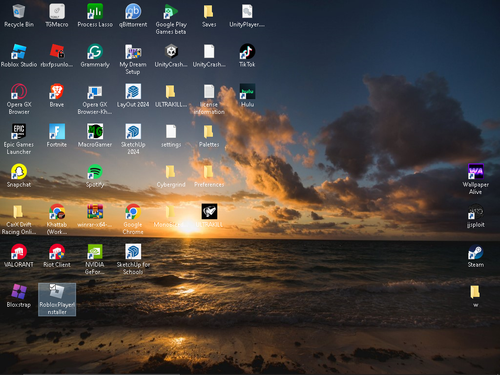Select the Preferences folder
Image resolution: width=500 pixels, height=375 pixels.
tap(209, 172)
